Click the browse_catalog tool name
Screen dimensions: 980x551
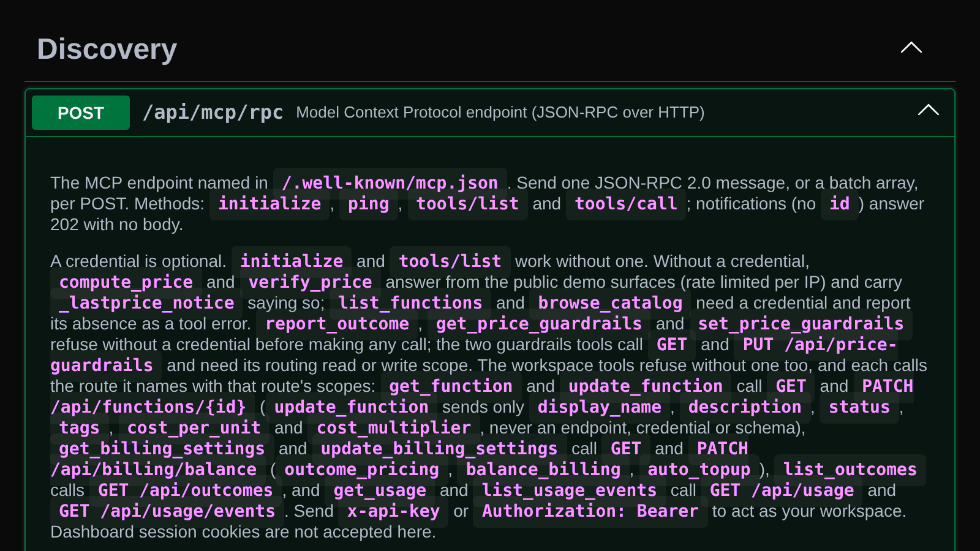tap(610, 303)
